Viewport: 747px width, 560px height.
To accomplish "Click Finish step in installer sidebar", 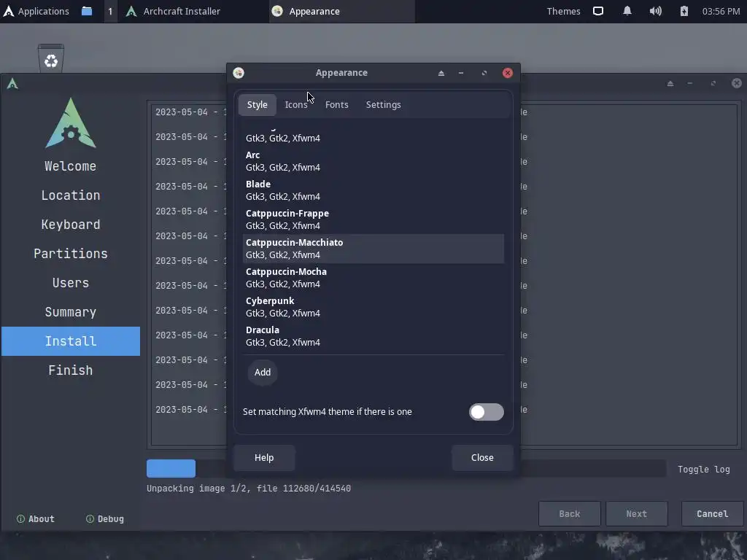I will point(71,370).
